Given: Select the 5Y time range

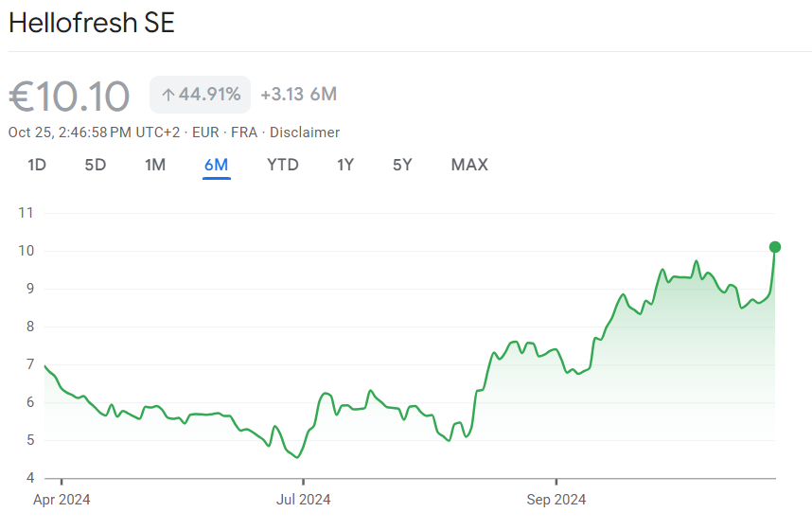Looking at the screenshot, I should 402,166.
